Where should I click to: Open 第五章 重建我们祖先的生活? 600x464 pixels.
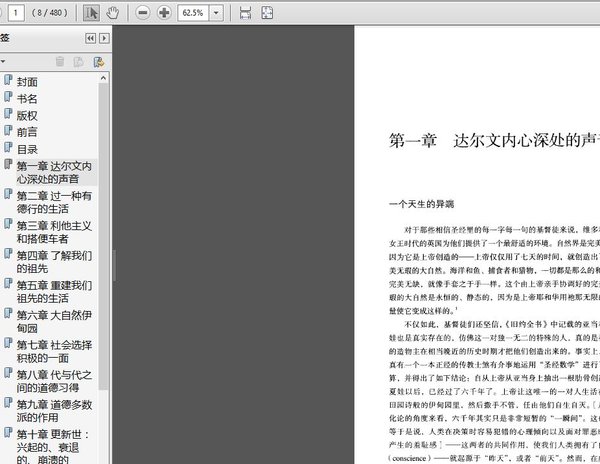tap(54, 292)
